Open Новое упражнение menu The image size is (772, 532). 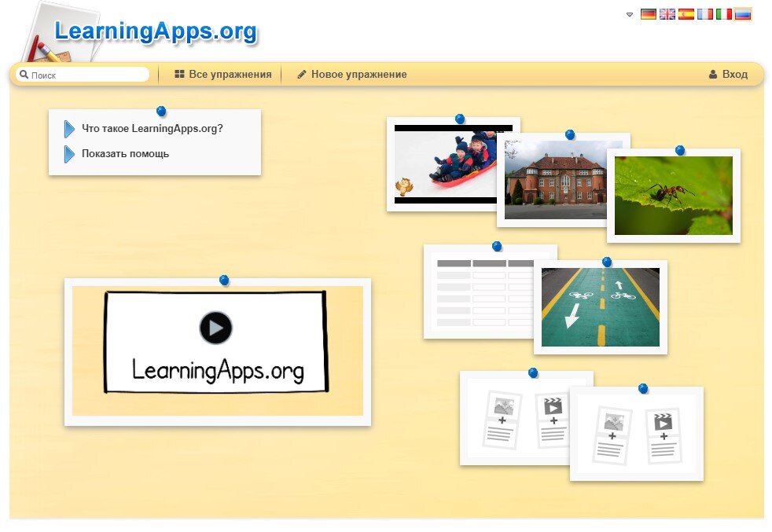click(352, 75)
